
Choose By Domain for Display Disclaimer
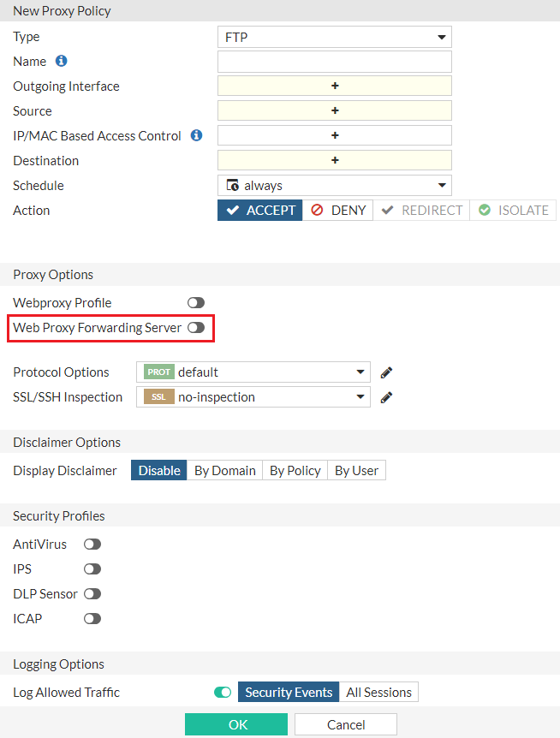(x=224, y=471)
